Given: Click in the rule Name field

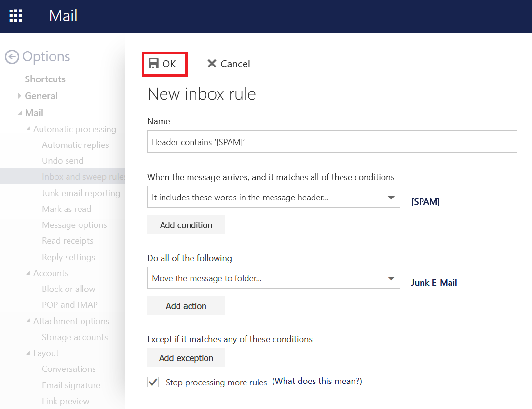Looking at the screenshot, I should click(x=331, y=142).
